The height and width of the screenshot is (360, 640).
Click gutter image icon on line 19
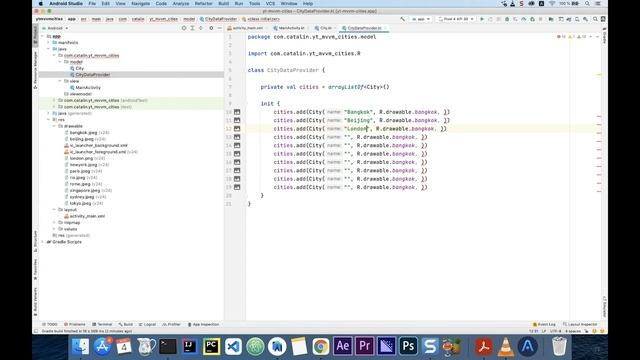[237, 187]
